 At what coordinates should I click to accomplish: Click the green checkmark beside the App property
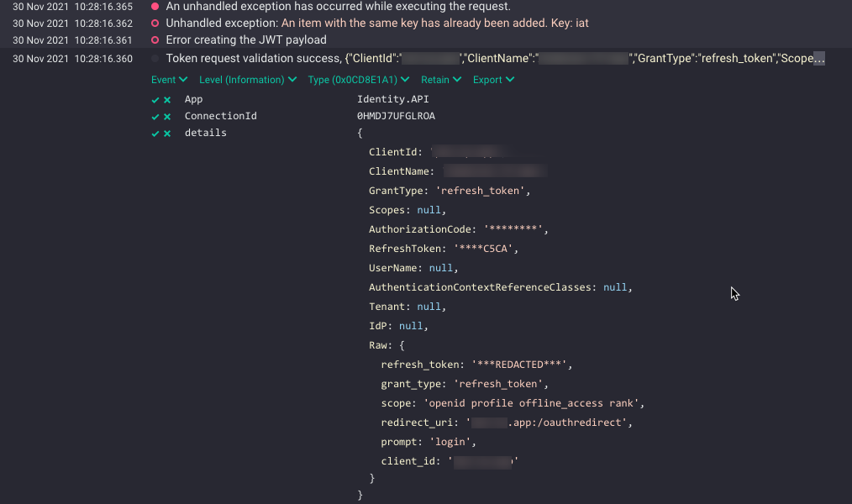coord(155,99)
